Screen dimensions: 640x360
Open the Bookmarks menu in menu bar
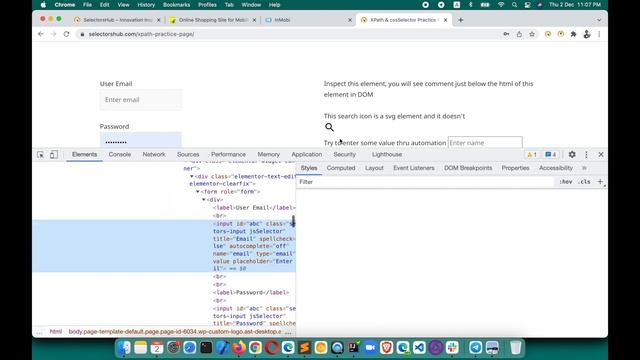pyautogui.click(x=176, y=5)
